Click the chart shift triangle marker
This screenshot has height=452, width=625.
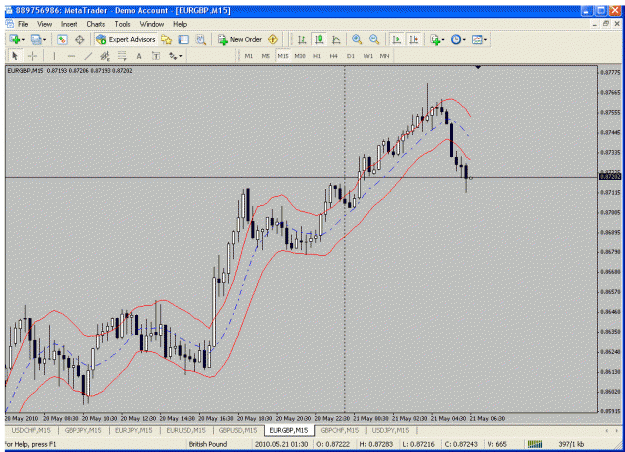click(x=478, y=67)
